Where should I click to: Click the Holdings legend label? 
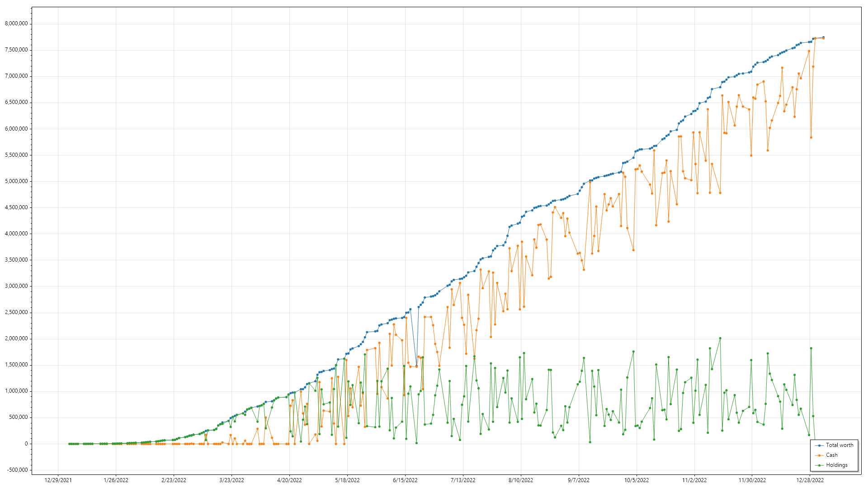click(836, 465)
